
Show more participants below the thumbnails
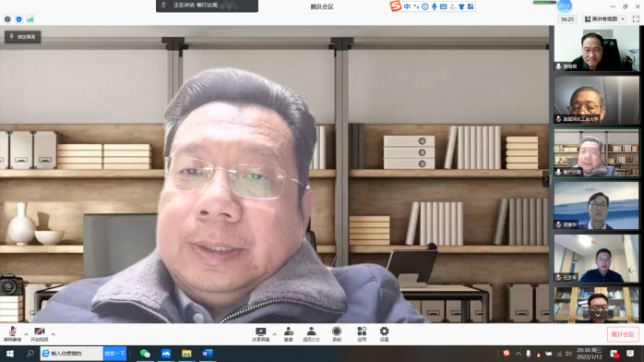(598, 315)
